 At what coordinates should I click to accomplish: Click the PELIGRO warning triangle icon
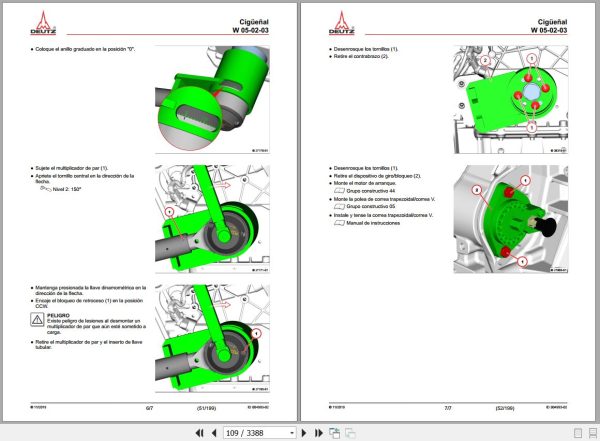(38, 320)
